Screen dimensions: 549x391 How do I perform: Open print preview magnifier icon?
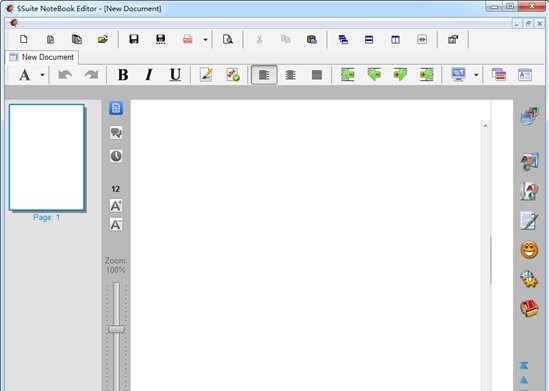tap(228, 39)
